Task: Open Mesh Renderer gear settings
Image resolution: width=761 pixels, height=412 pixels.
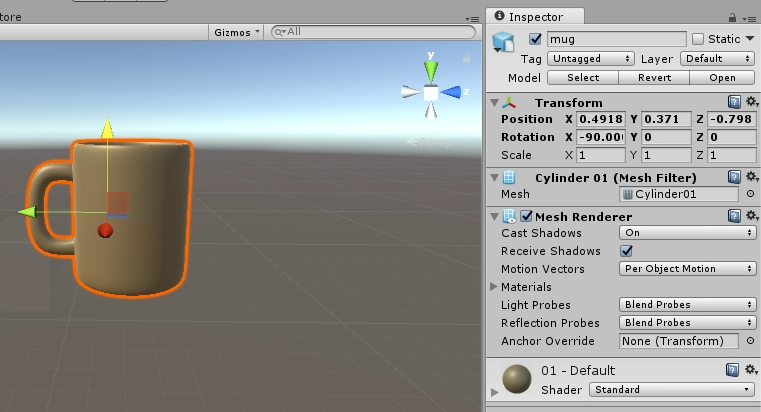Action: 751,215
